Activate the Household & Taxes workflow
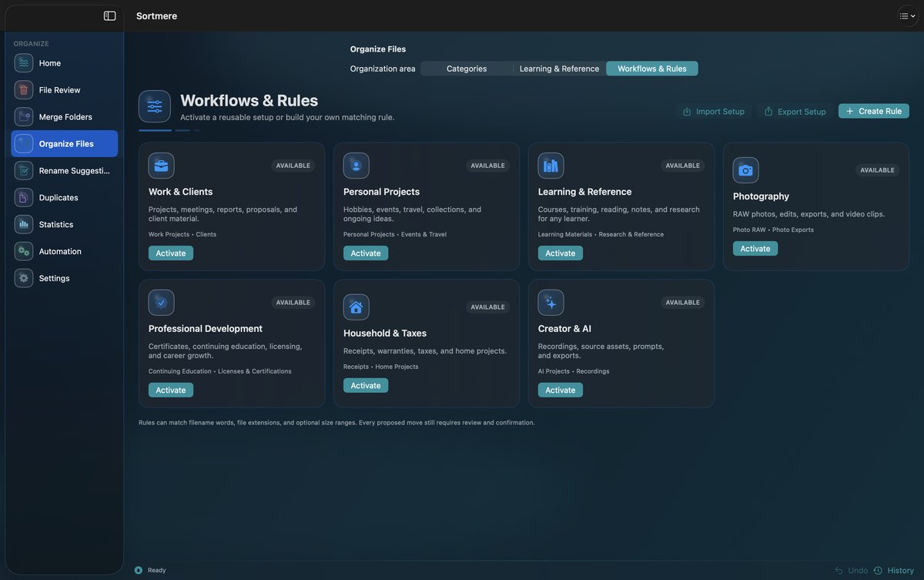This screenshot has height=580, width=924. pyautogui.click(x=366, y=386)
